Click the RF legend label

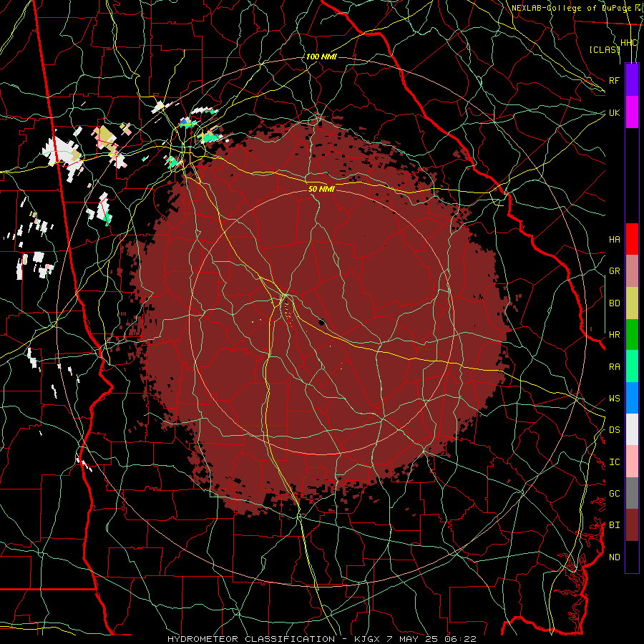tap(614, 80)
